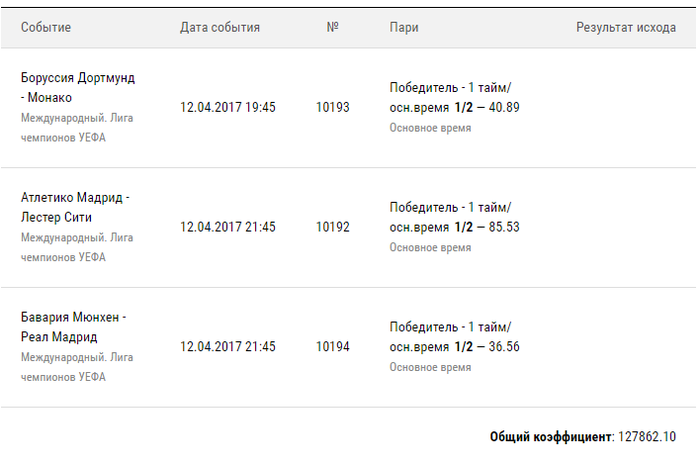Select the № column header
Image resolution: width=700 pixels, height=465 pixels.
tap(333, 28)
